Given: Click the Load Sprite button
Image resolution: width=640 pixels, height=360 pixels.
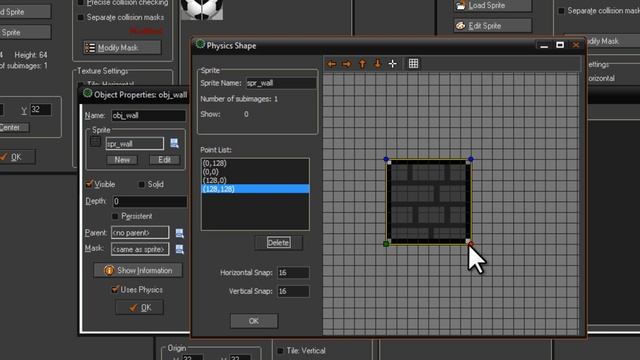Looking at the screenshot, I should [x=493, y=5].
